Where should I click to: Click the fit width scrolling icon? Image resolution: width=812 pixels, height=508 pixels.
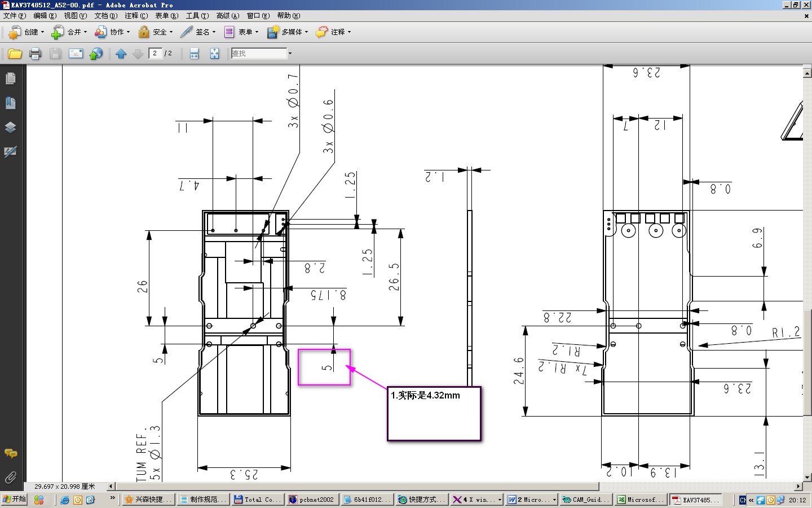click(x=195, y=54)
